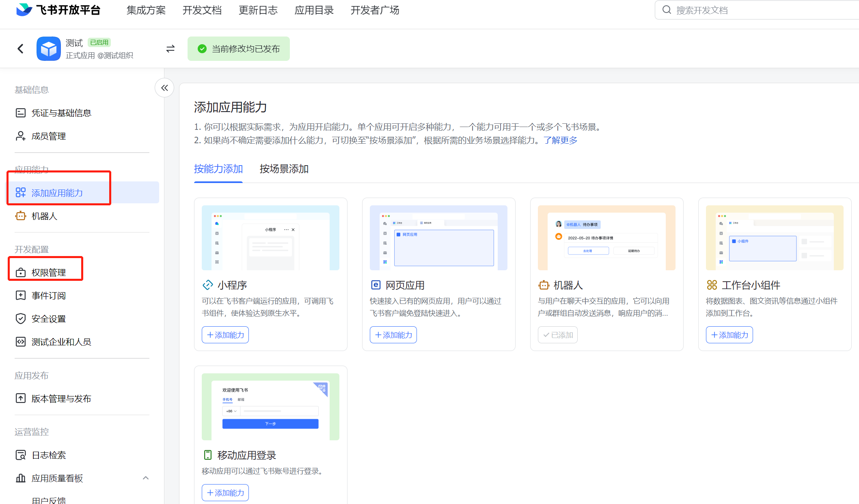The width and height of the screenshot is (859, 504).
Task: Select the 按能力添加 tab
Action: coord(218,169)
